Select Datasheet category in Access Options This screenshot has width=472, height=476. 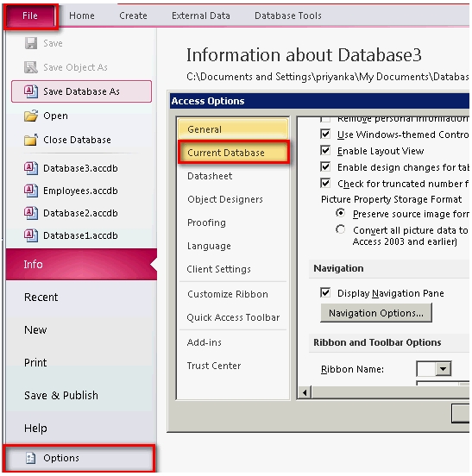(210, 176)
